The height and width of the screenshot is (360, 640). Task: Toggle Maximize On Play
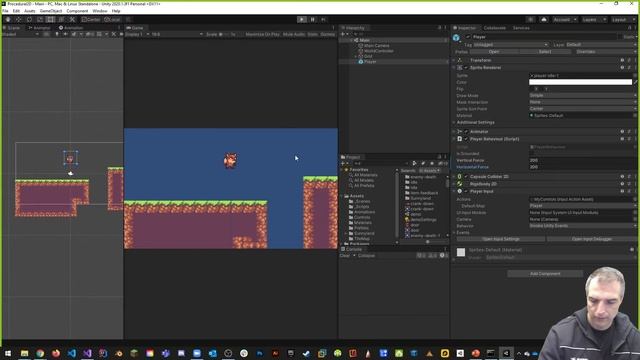(x=262, y=34)
